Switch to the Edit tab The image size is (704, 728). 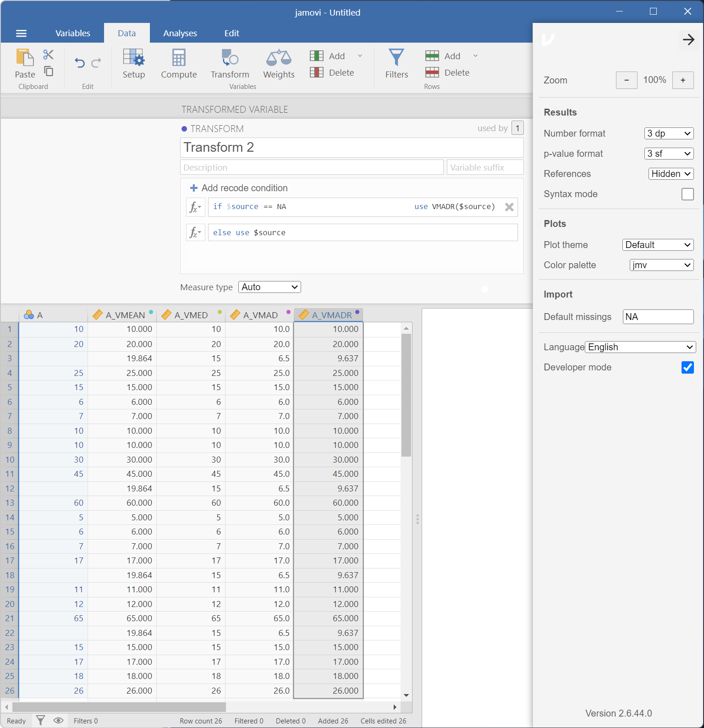231,33
